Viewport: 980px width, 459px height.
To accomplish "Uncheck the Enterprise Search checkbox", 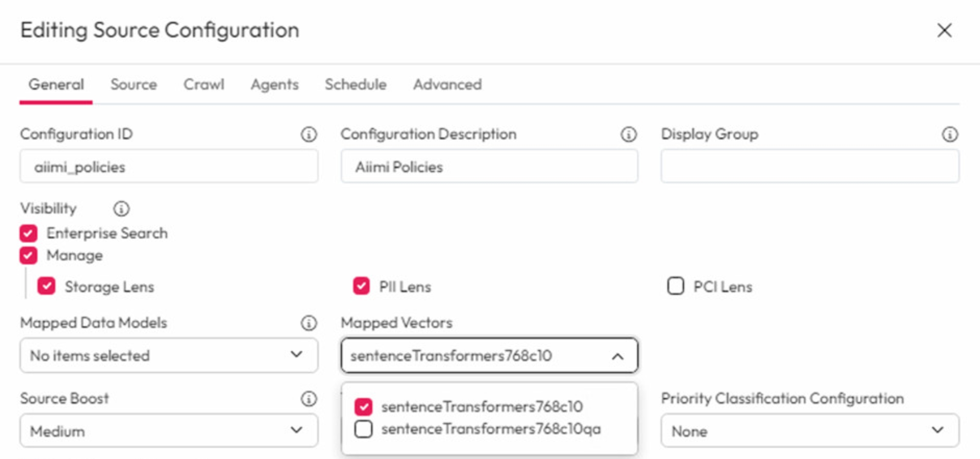I will coord(28,233).
